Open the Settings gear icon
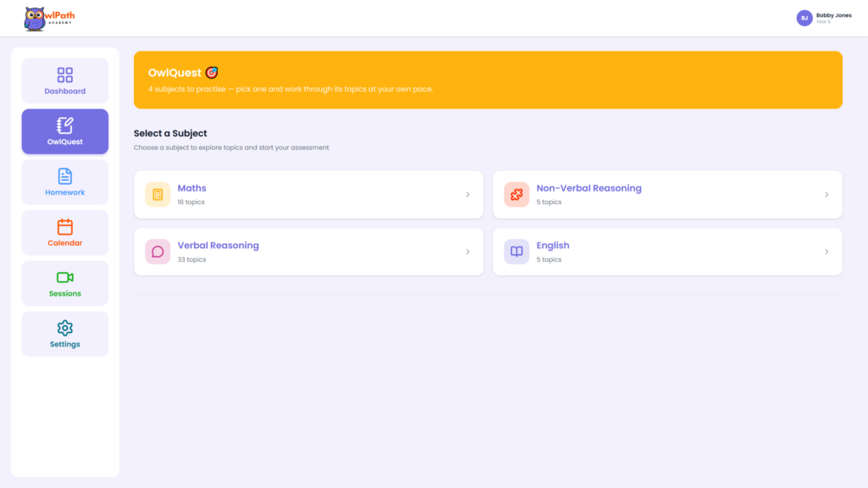Image resolution: width=868 pixels, height=488 pixels. (x=64, y=328)
